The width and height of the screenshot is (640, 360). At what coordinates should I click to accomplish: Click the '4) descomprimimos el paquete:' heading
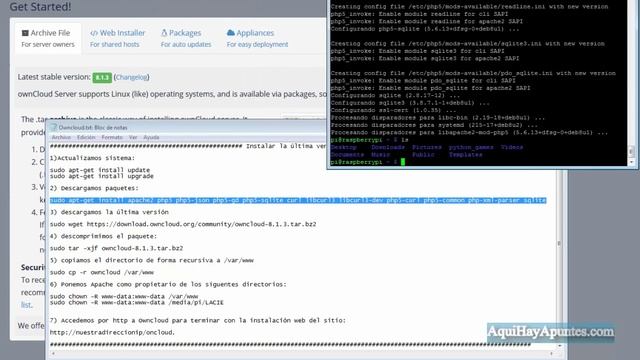tap(103, 236)
